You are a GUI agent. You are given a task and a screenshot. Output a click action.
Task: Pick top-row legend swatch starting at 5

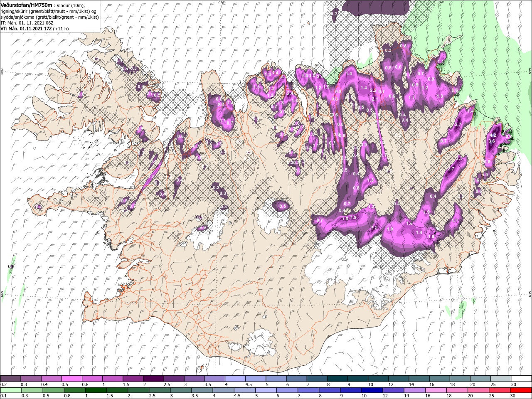276,379
